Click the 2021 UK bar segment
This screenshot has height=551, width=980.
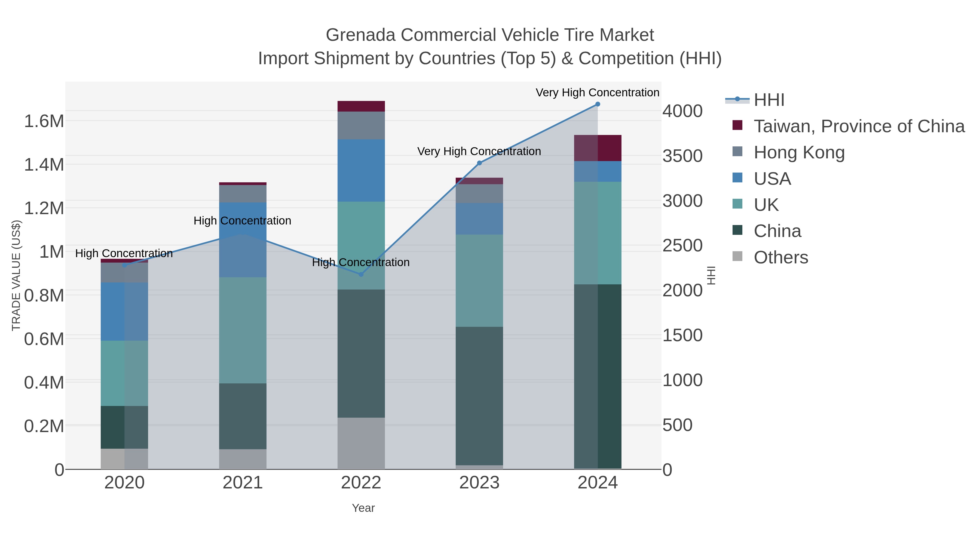tap(243, 330)
